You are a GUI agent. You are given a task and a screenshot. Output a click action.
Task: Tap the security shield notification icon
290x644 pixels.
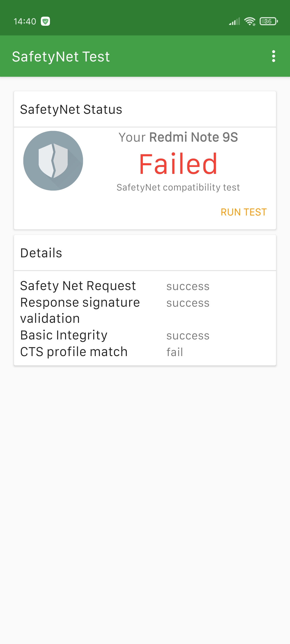point(45,21)
